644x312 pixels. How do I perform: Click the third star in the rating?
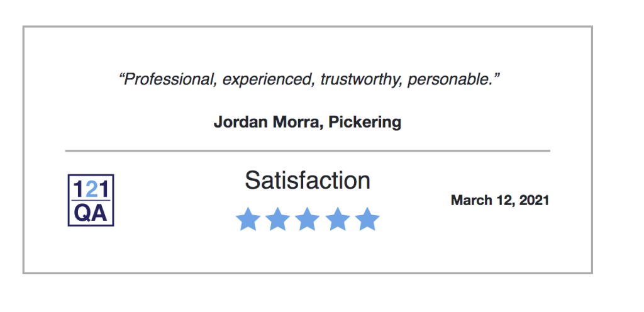coord(307,219)
